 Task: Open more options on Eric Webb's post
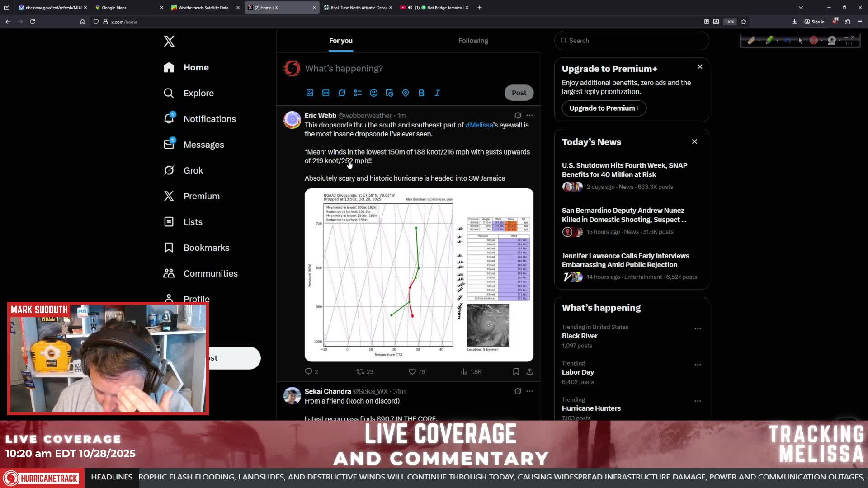[x=529, y=115]
